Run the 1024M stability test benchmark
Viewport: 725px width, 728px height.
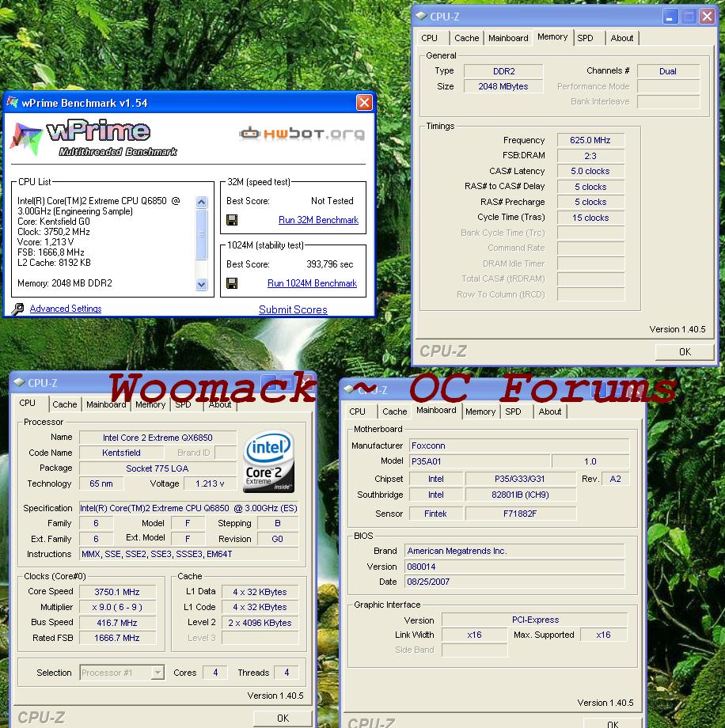[312, 283]
